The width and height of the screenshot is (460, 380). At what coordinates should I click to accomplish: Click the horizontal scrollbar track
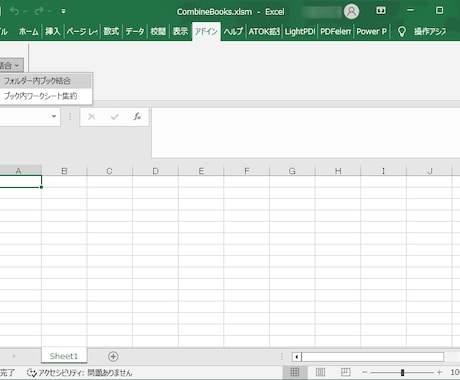(x=372, y=357)
